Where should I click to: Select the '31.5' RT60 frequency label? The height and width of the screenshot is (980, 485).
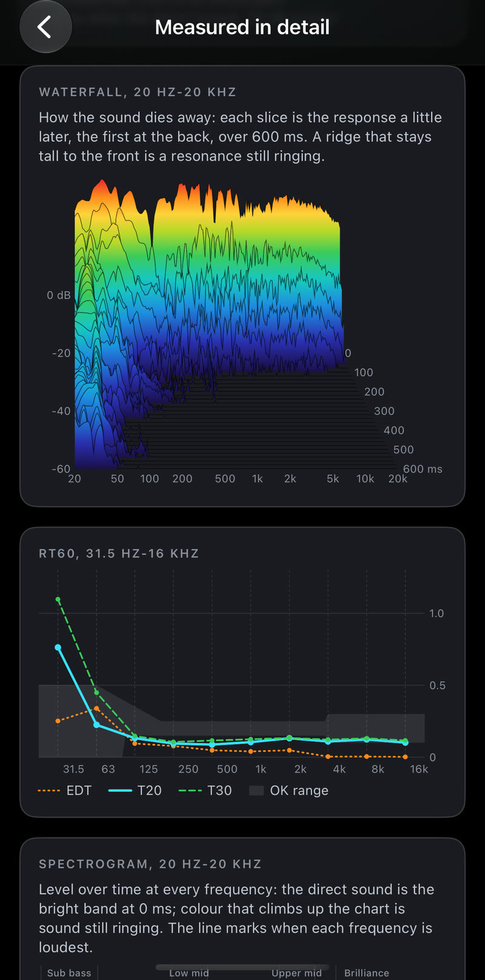(x=74, y=769)
